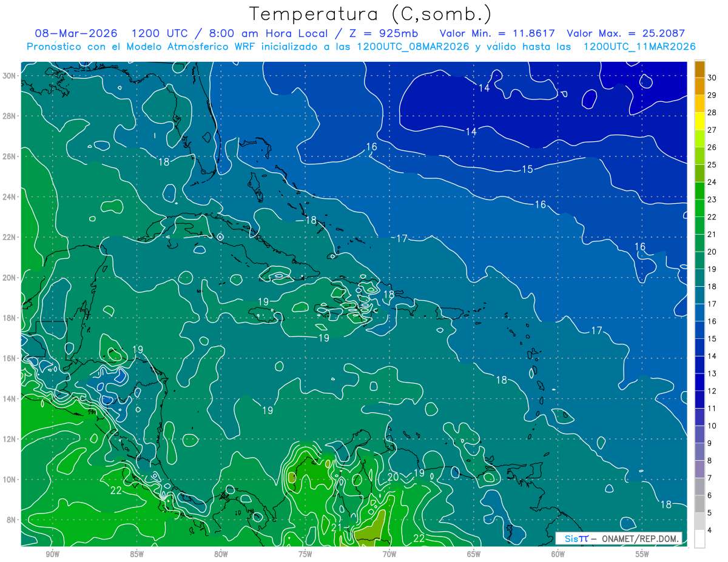Screen dimensions: 728x562
Task: Click the yellow color bar segment between 27 and 28
Action: 699,121
